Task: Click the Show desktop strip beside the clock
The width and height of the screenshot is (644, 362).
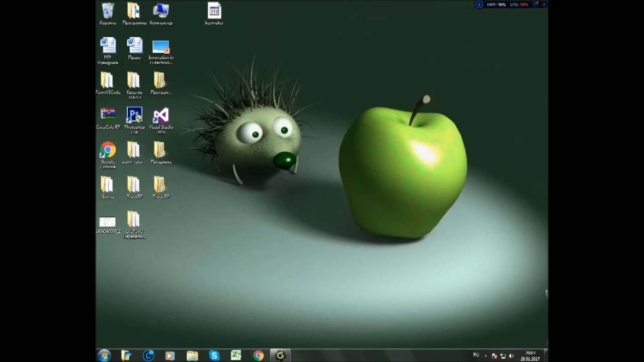Action: pos(546,355)
